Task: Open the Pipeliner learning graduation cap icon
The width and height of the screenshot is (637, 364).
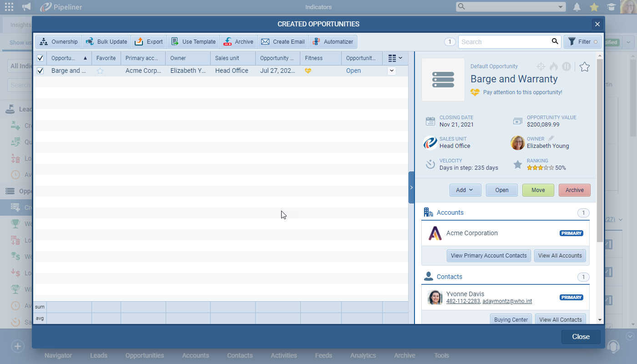Action: (611, 7)
